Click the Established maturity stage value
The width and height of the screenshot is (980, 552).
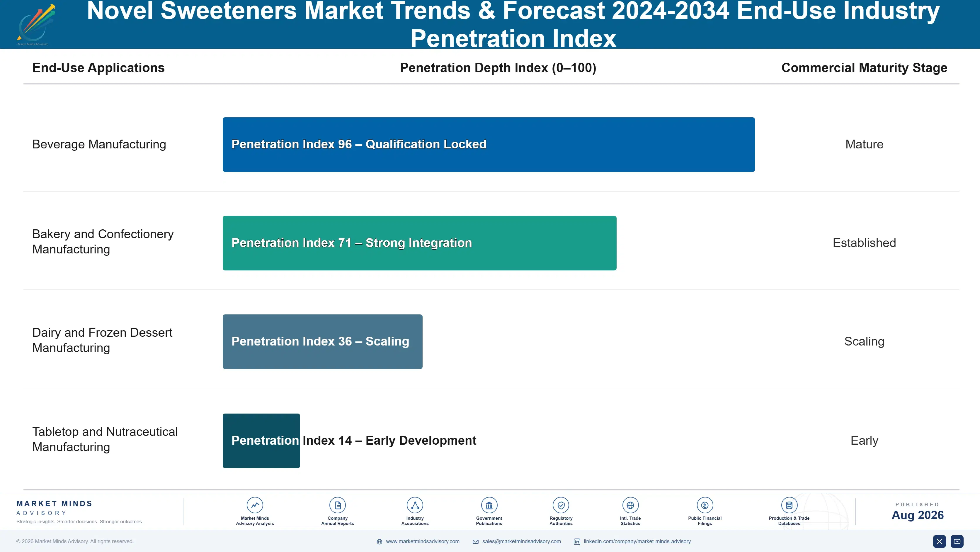click(x=864, y=243)
